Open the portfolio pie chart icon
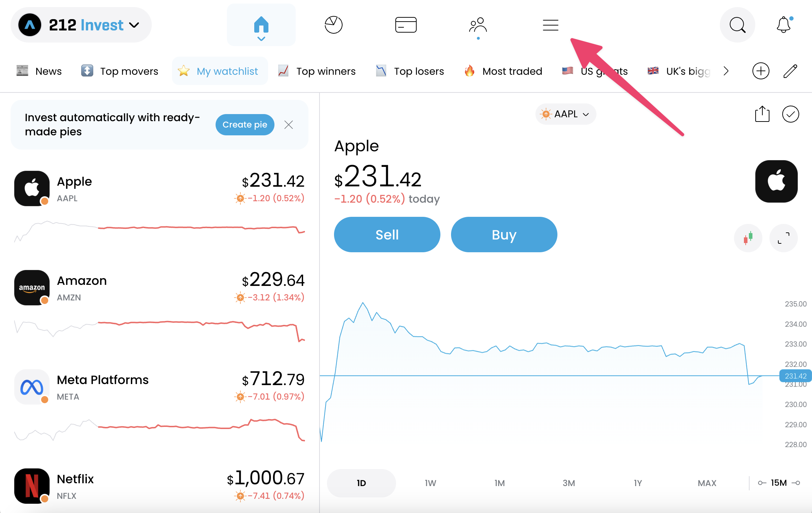The height and width of the screenshot is (513, 812). pyautogui.click(x=333, y=25)
